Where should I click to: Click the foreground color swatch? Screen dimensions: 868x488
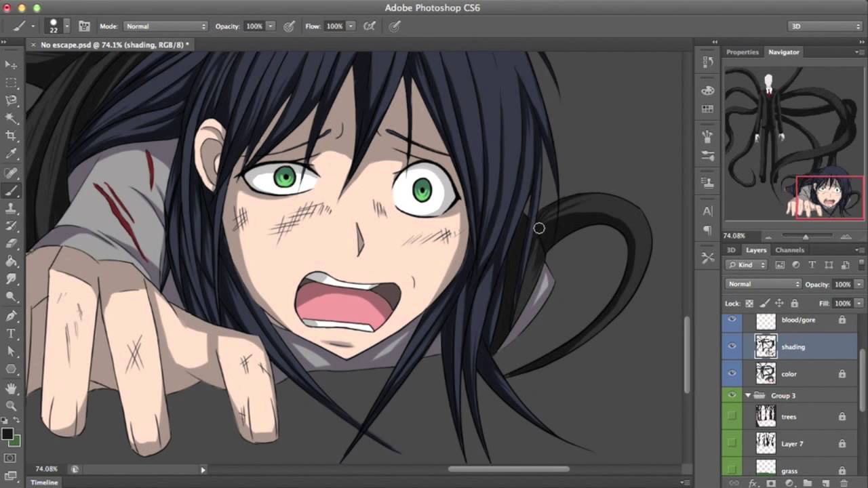tap(7, 434)
